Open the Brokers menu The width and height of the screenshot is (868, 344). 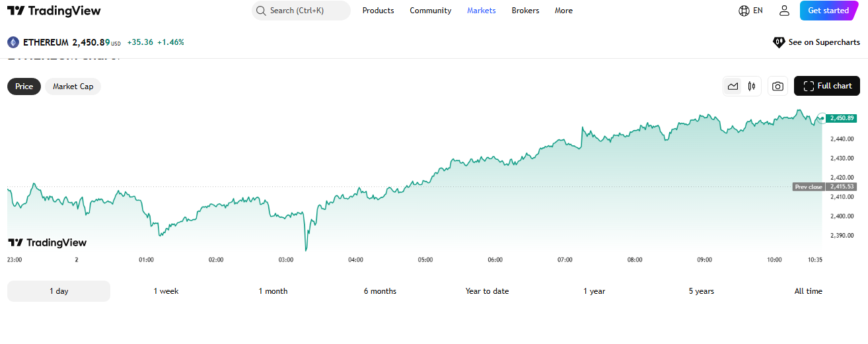(x=526, y=11)
